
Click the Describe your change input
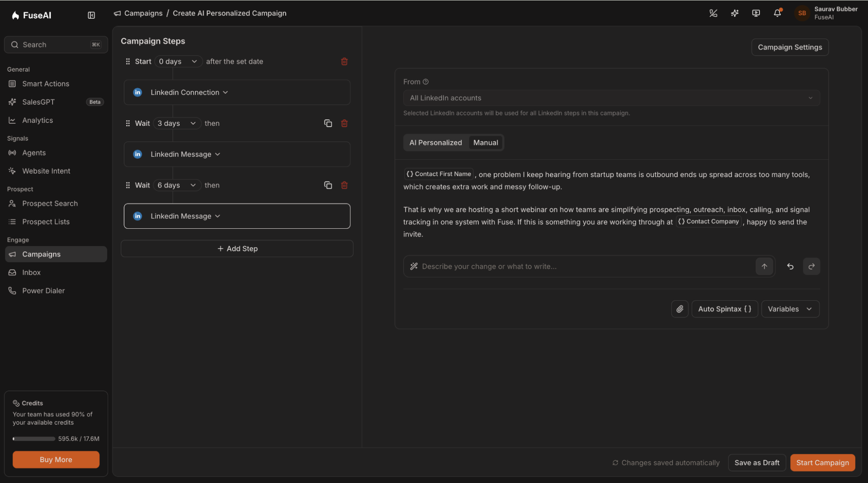[586, 266]
